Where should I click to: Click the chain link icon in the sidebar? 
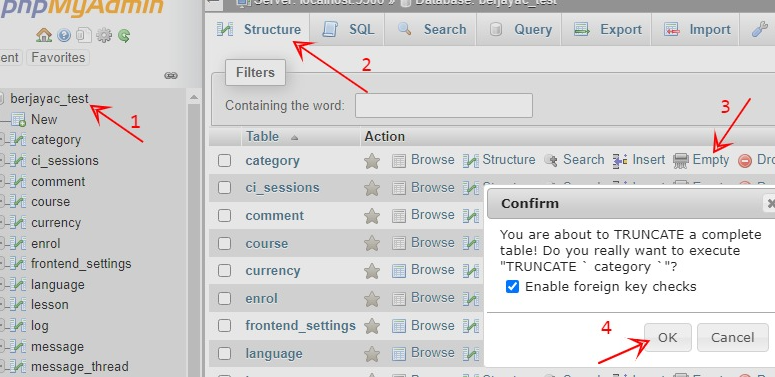click(171, 76)
